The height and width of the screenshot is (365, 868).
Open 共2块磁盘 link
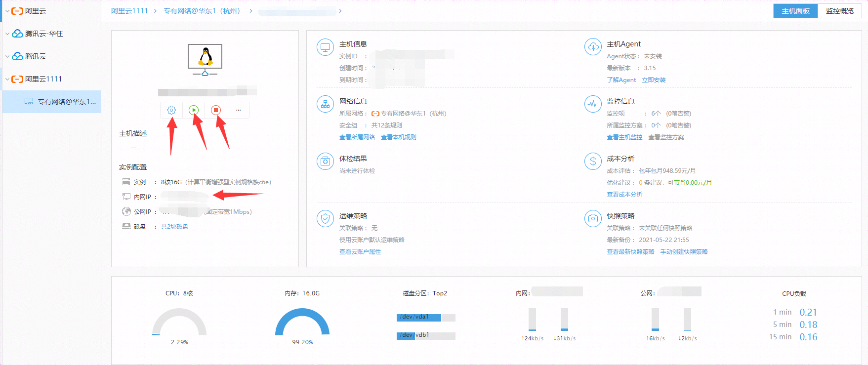click(x=174, y=227)
